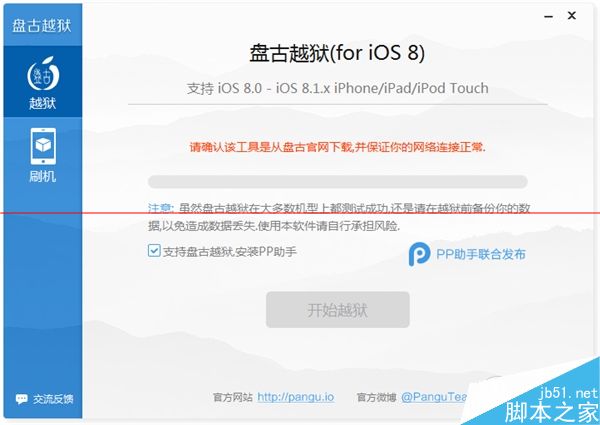This screenshot has height=425, width=600.
Task: Minimize the Pangu jailbreak window
Action: pos(548,16)
